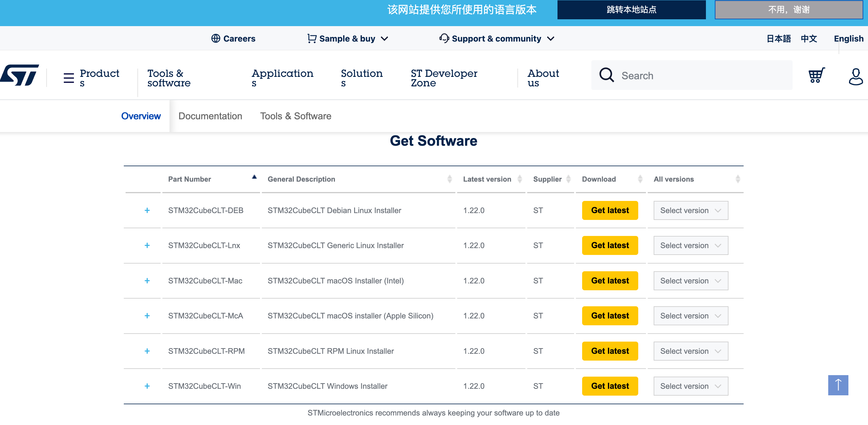The width and height of the screenshot is (868, 425).
Task: Get latest STM32CubeCLT-Mac download
Action: click(610, 280)
